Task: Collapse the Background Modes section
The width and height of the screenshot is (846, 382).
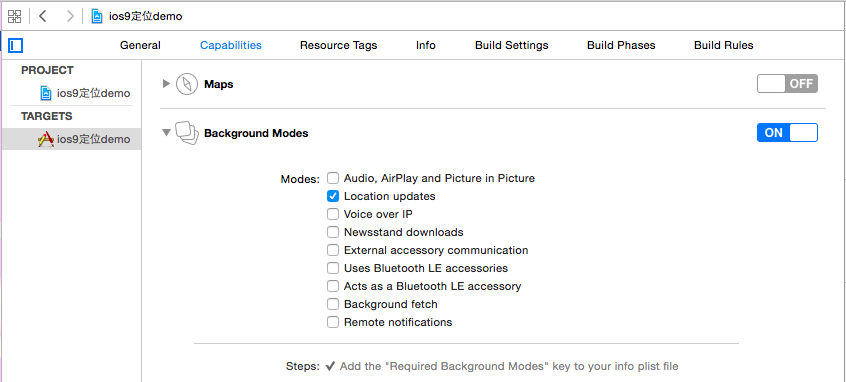Action: (166, 133)
